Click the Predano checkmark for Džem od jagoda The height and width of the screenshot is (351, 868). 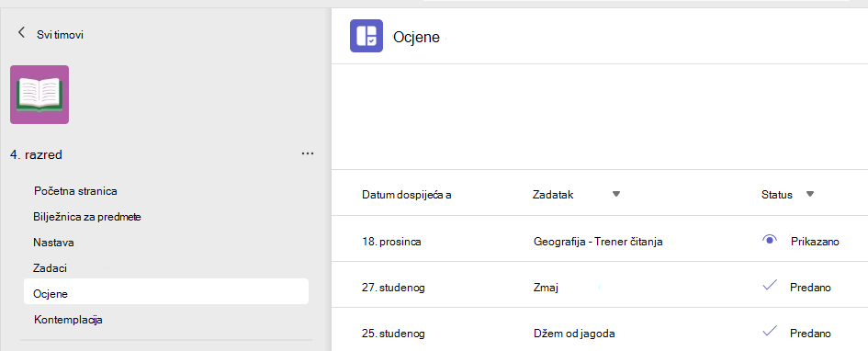click(770, 332)
